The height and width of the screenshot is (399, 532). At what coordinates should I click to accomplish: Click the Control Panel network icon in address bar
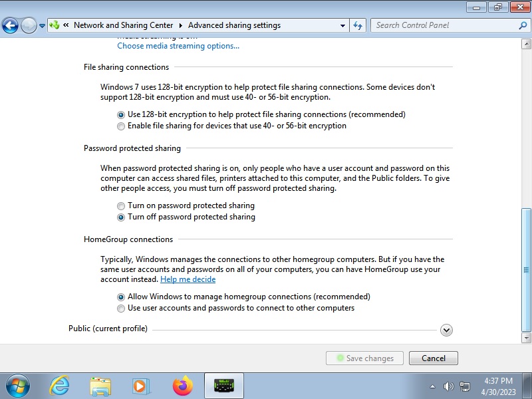point(55,25)
